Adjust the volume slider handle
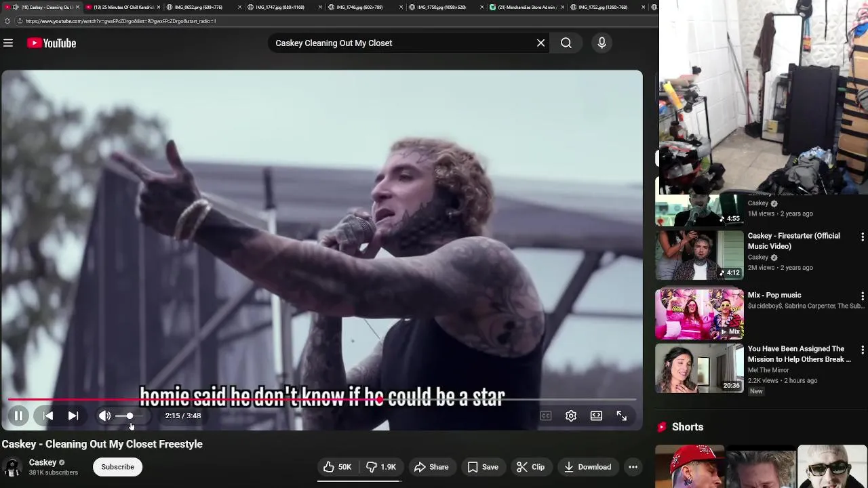Image resolution: width=868 pixels, height=488 pixels. (130, 416)
